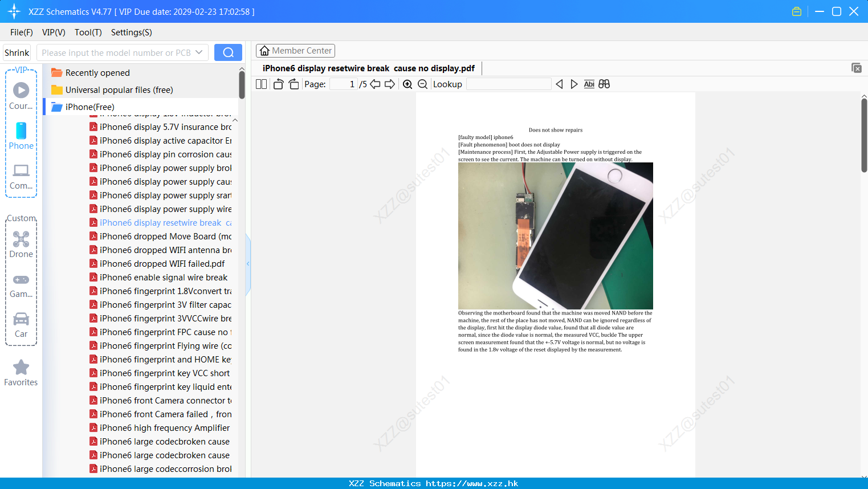Go to the next page arrow
Image resolution: width=868 pixels, height=489 pixels.
pyautogui.click(x=390, y=84)
